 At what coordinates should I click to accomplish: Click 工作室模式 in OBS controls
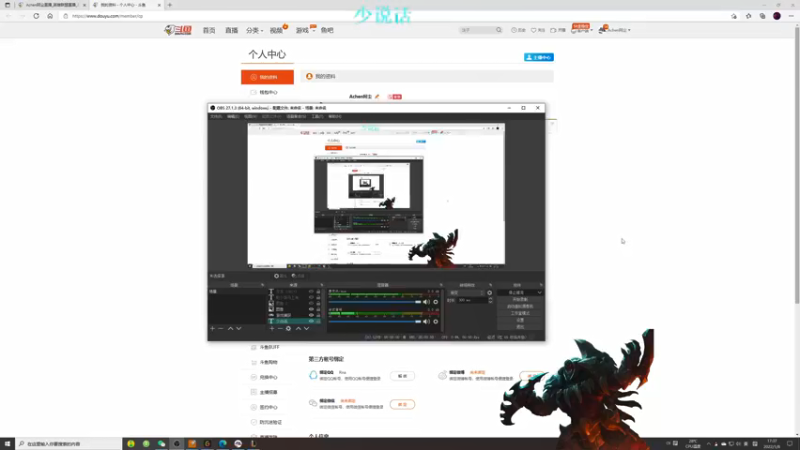(520, 313)
